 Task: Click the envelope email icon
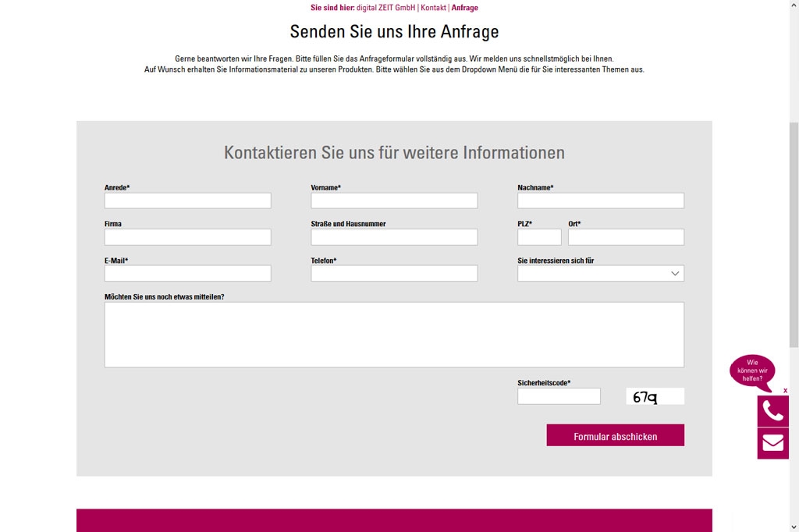772,443
